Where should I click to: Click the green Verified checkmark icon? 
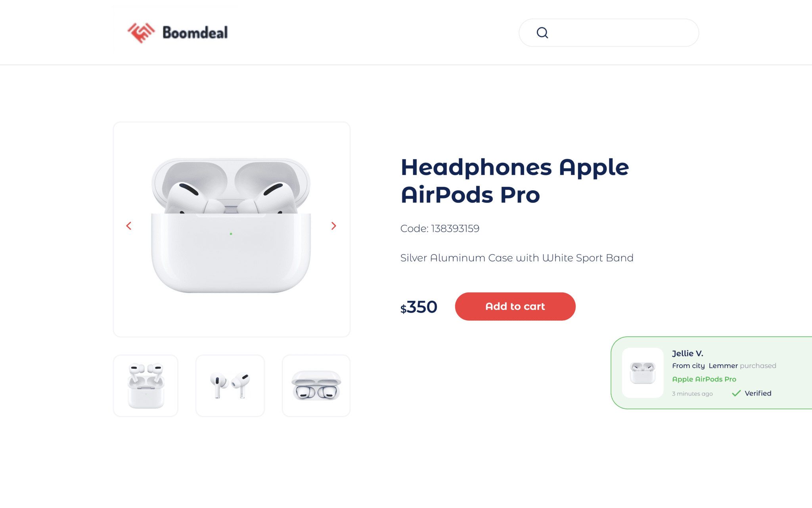point(736,393)
